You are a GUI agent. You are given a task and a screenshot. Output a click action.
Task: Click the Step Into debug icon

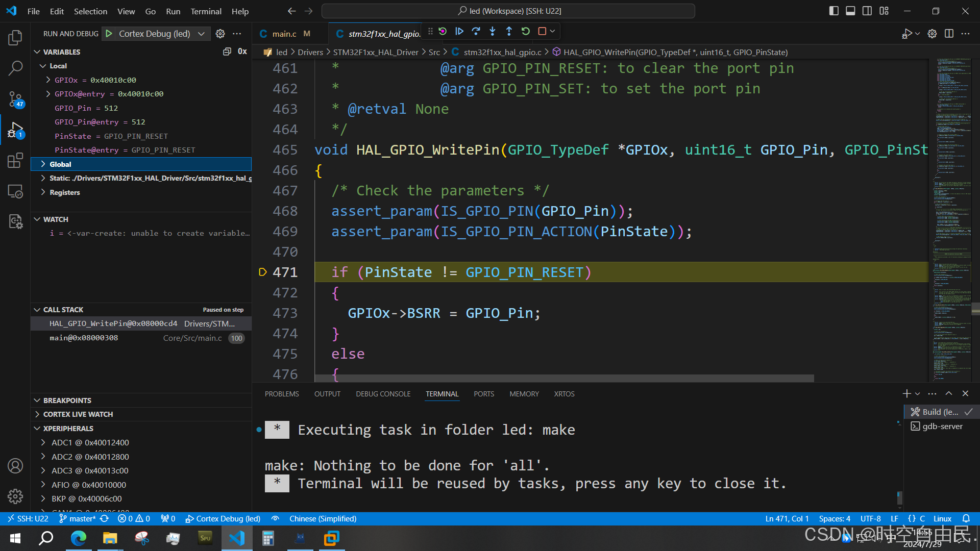492,31
